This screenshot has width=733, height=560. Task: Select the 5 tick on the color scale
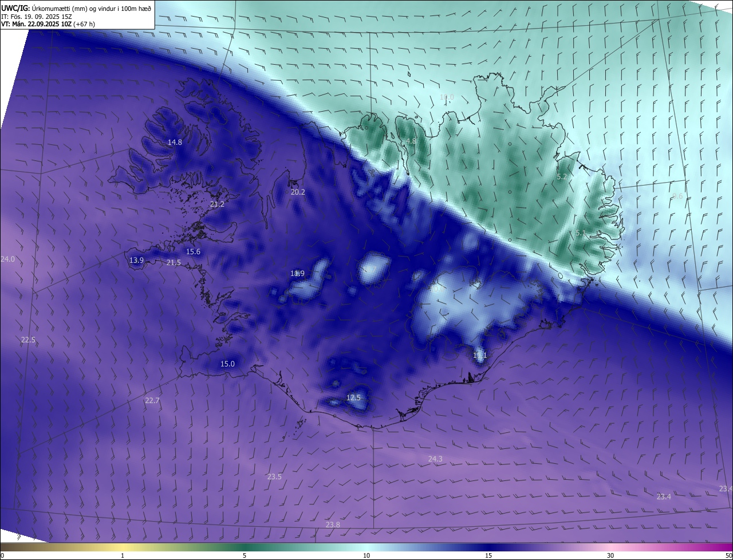tap(245, 555)
